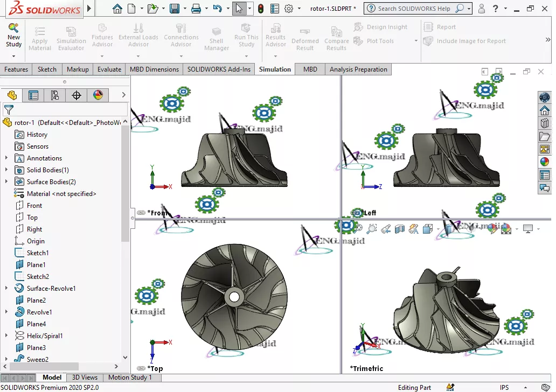This screenshot has width=556, height=392.
Task: Open the Save button dropdown arrow
Action: [184, 9]
